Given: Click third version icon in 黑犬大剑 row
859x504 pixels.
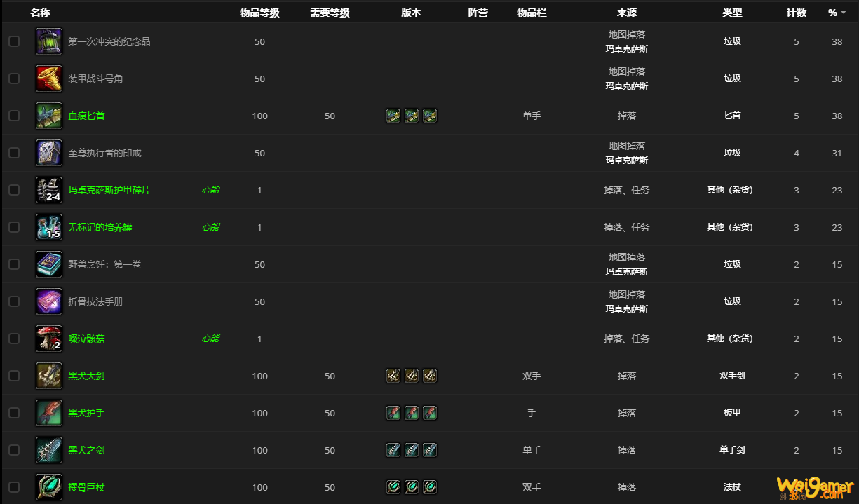Looking at the screenshot, I should [x=430, y=376].
